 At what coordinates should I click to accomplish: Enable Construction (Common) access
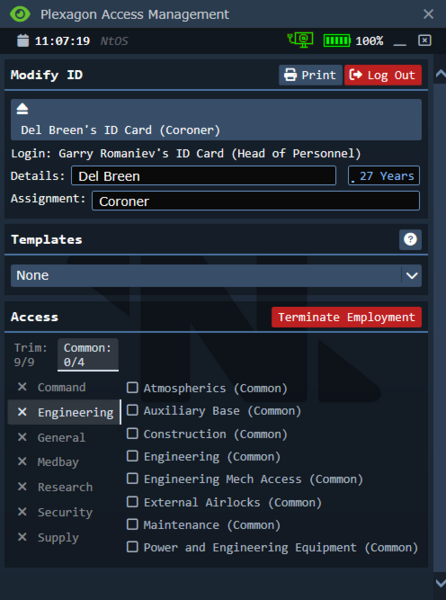coord(132,433)
